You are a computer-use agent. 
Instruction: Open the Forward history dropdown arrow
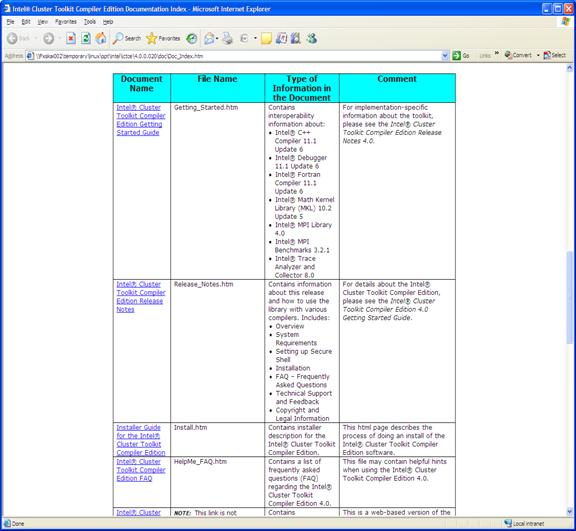60,38
